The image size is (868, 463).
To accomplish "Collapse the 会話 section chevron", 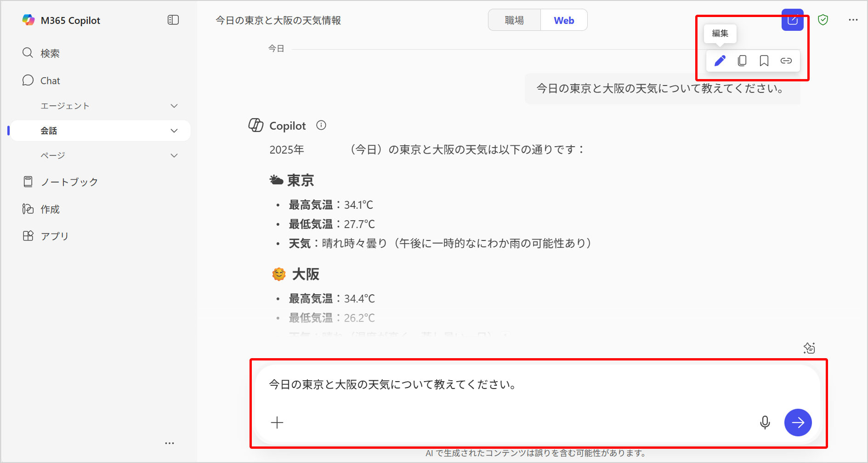I will (x=174, y=131).
